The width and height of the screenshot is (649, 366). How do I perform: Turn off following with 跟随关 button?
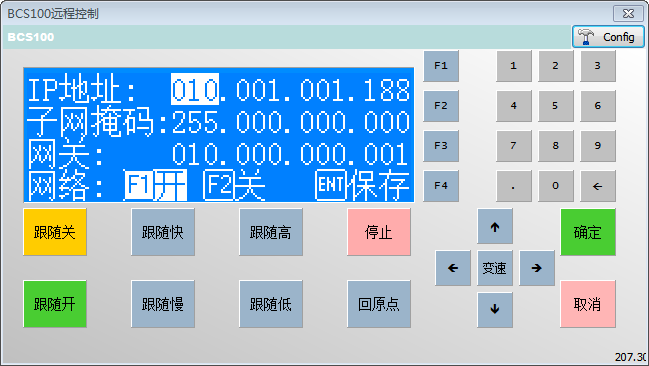tap(55, 232)
